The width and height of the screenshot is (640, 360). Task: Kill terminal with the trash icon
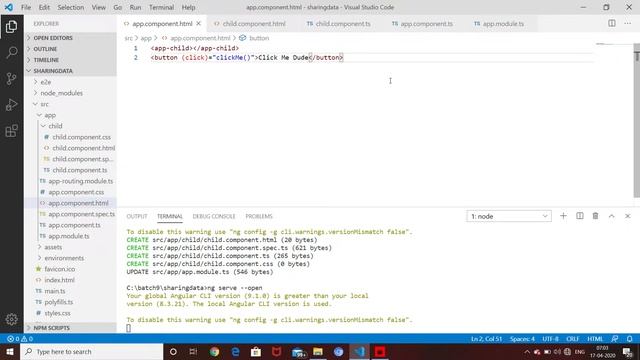point(596,216)
